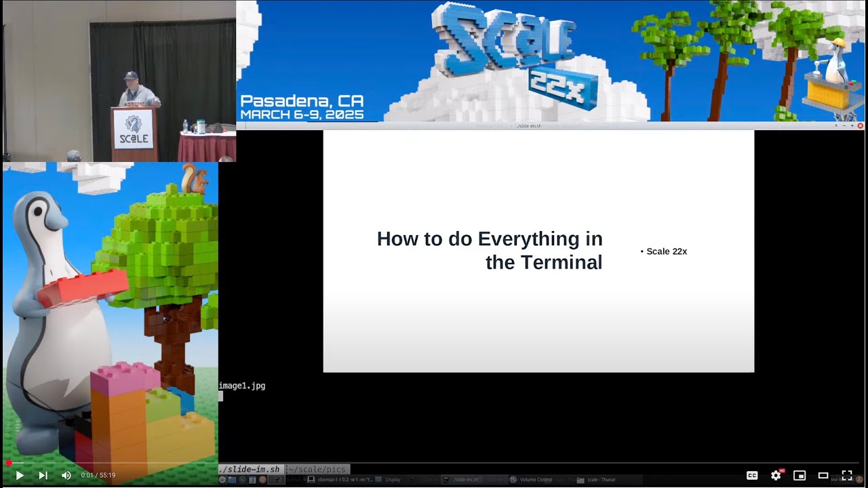Screen dimensions: 868x488
Task: Play the video
Action: pos(20,475)
